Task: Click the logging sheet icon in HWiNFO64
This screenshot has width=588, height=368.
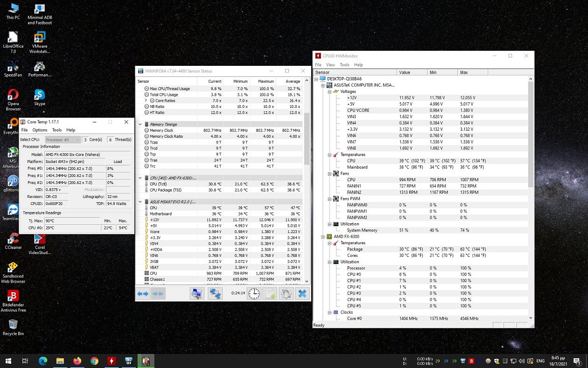Action: 270,294
